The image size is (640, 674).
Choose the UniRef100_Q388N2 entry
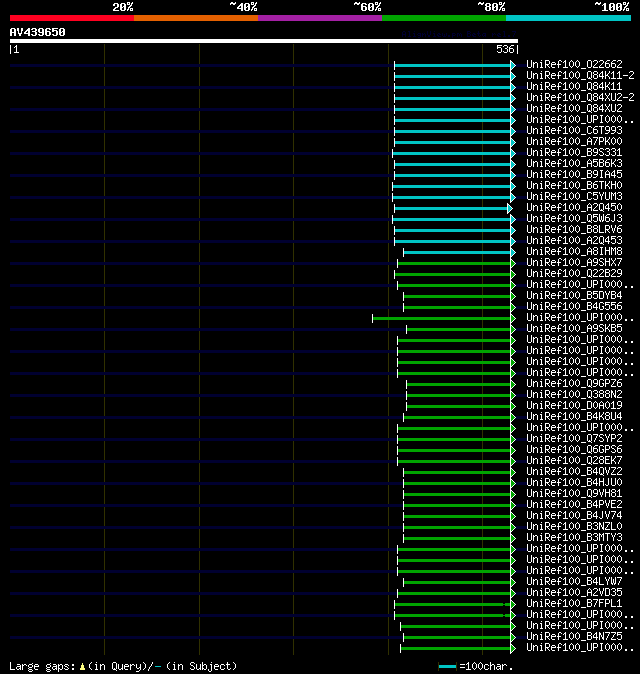click(574, 395)
